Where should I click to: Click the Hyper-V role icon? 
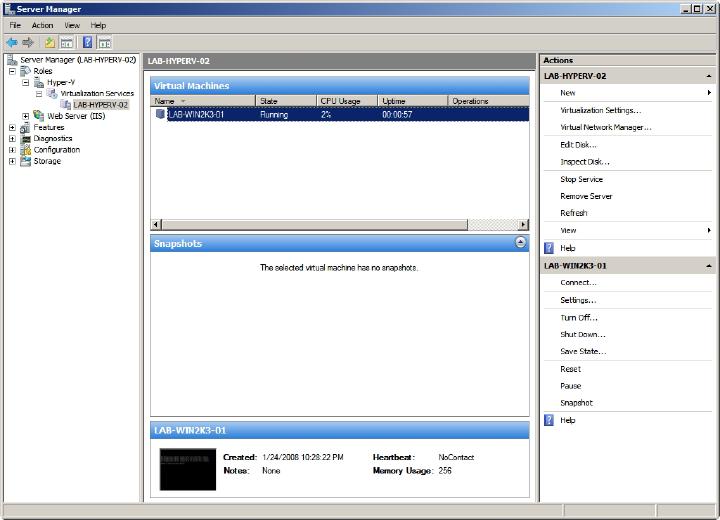tap(39, 82)
